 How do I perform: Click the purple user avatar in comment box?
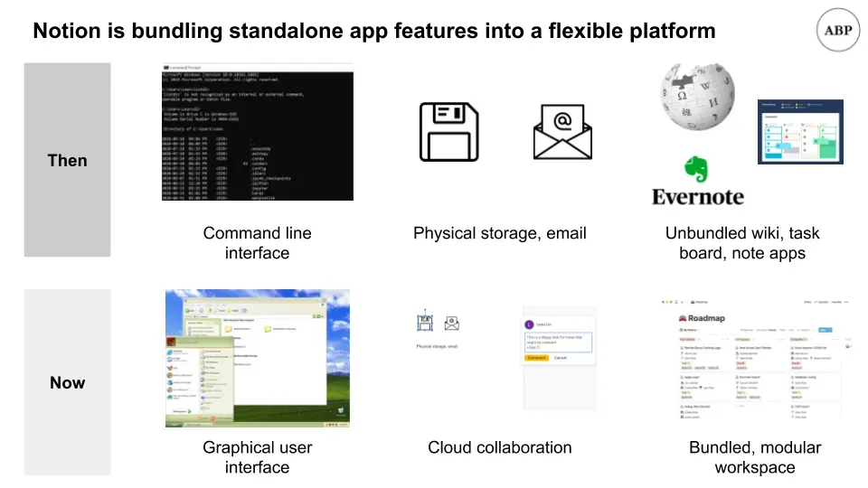click(530, 324)
